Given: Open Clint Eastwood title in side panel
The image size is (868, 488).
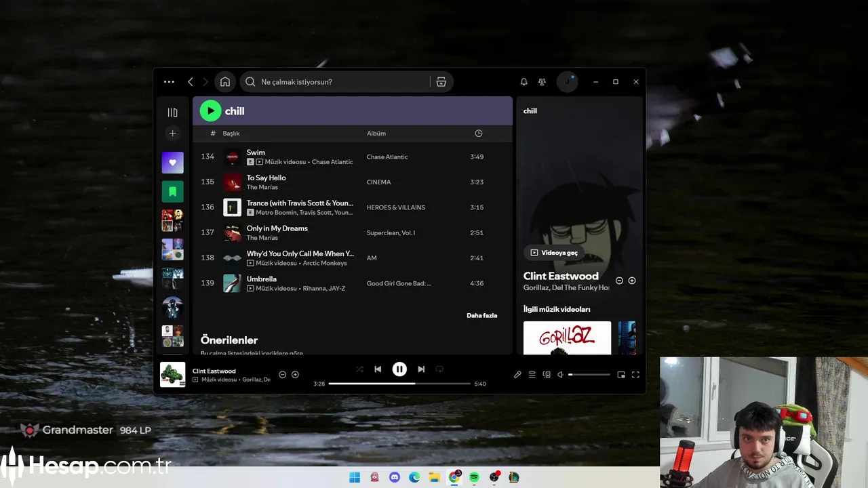Looking at the screenshot, I should [x=561, y=276].
